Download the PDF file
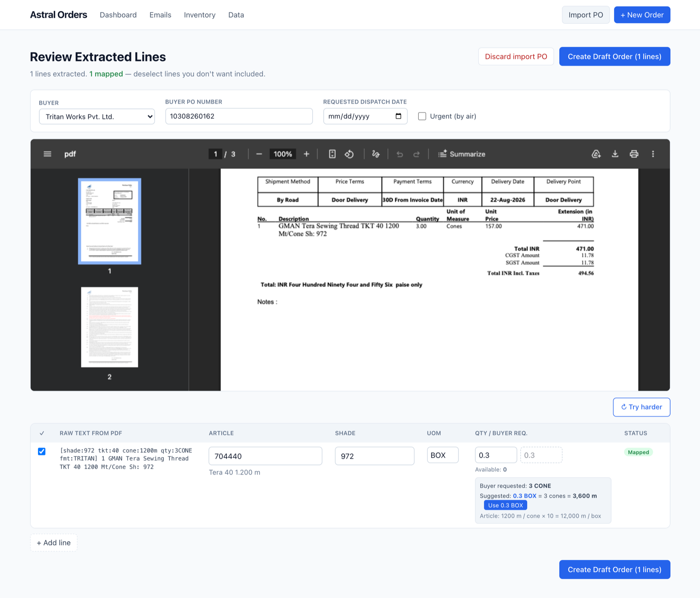The height and width of the screenshot is (598, 700). [615, 154]
